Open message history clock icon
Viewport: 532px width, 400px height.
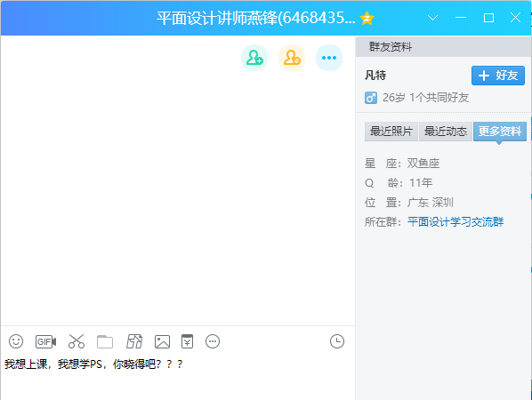point(337,341)
